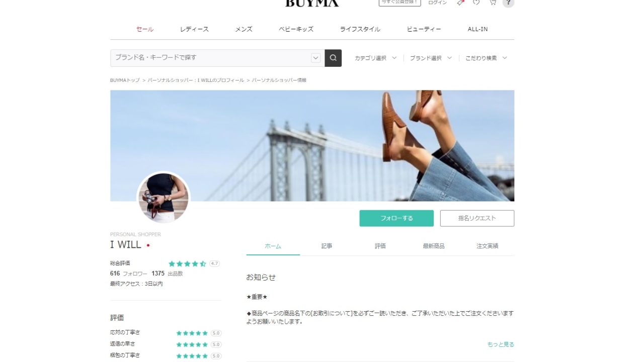Click the Japan flag icon beside I WILL

tap(148, 245)
